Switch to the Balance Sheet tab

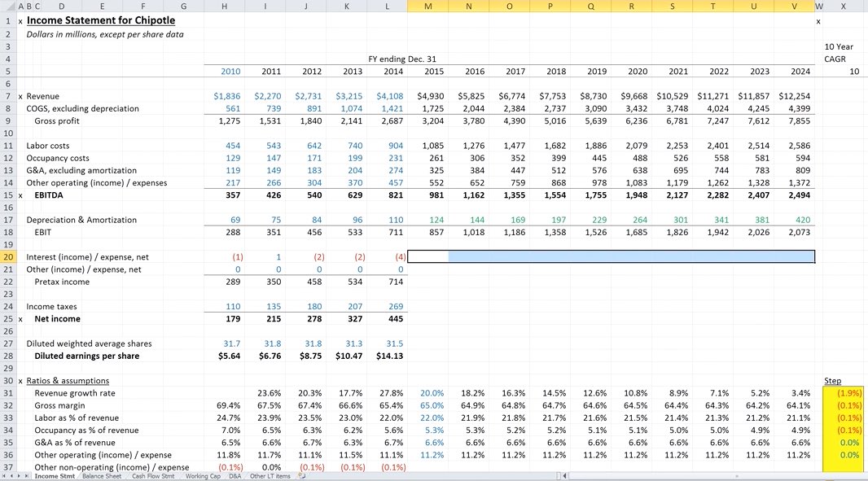click(x=102, y=476)
